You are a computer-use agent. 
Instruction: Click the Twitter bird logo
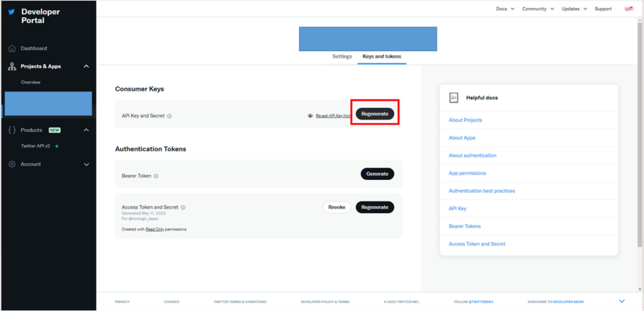(11, 12)
